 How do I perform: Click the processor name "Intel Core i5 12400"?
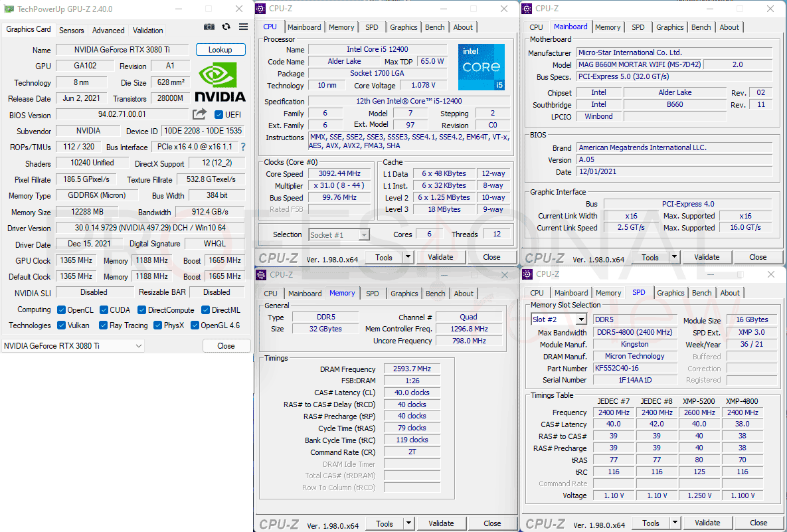[x=377, y=49]
